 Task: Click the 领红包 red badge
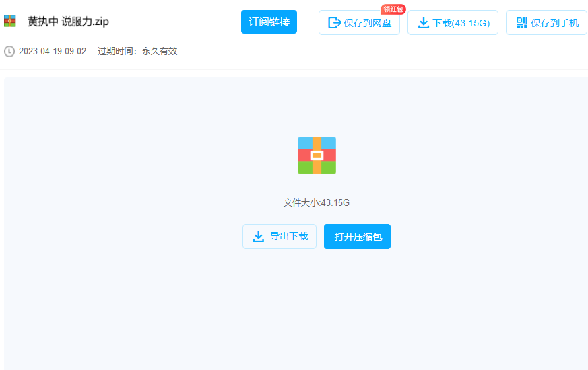tap(393, 9)
